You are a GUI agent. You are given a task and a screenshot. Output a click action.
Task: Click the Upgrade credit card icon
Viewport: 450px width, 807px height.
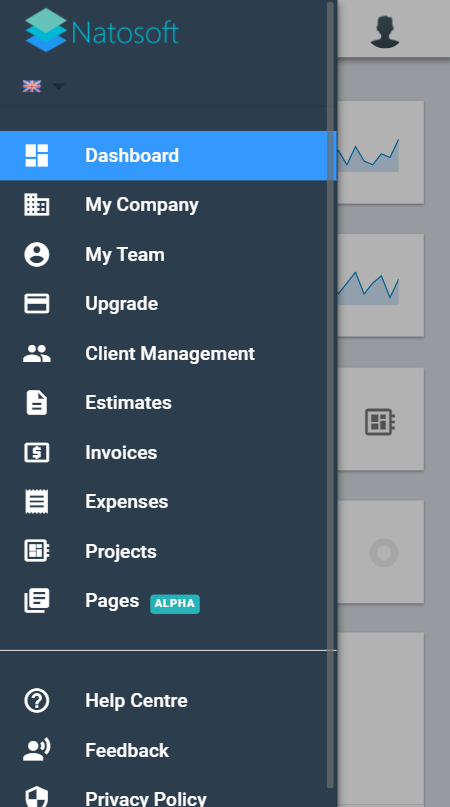coord(37,304)
